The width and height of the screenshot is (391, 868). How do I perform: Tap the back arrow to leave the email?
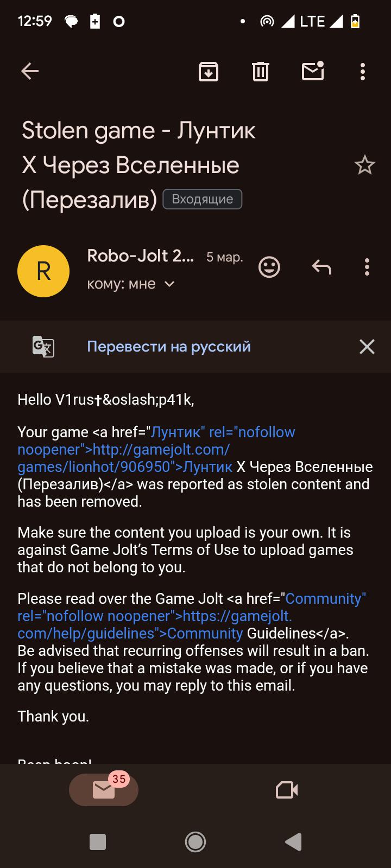tap(30, 71)
